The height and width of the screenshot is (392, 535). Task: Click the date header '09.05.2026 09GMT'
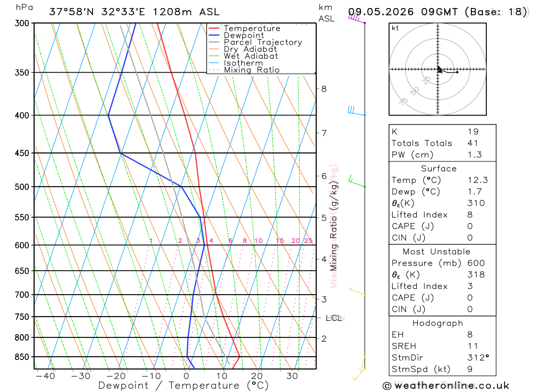tap(403, 12)
